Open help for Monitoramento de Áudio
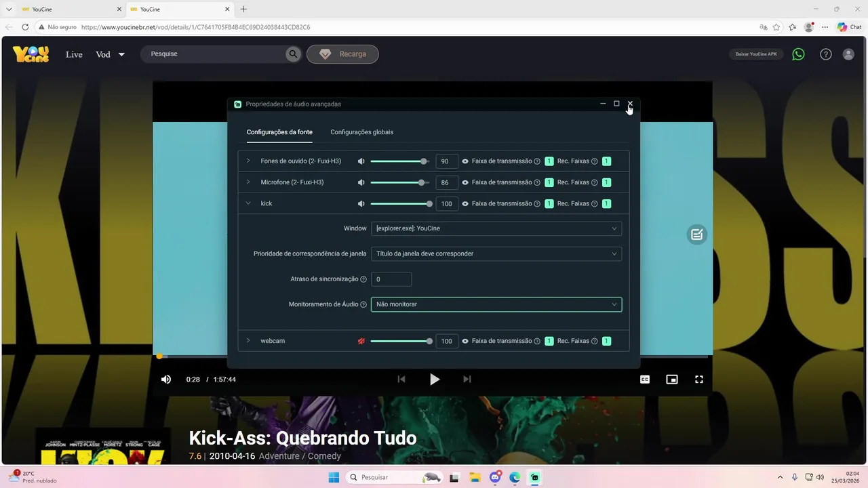Viewport: 868px width, 488px height. pyautogui.click(x=363, y=304)
